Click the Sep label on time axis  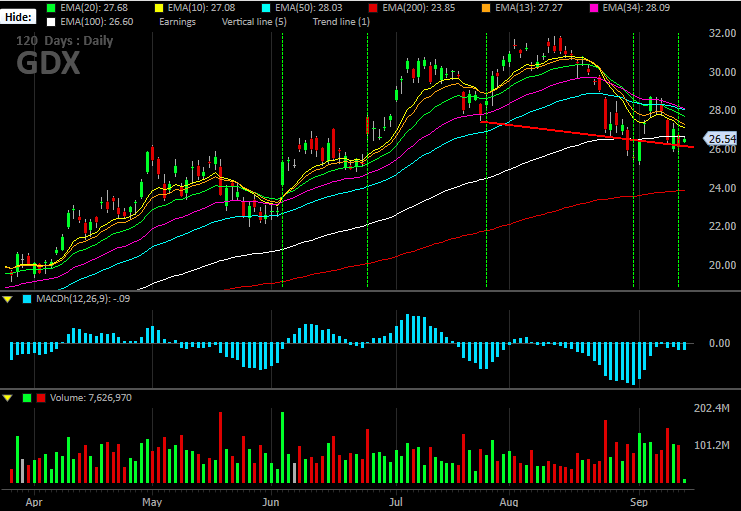pos(639,502)
